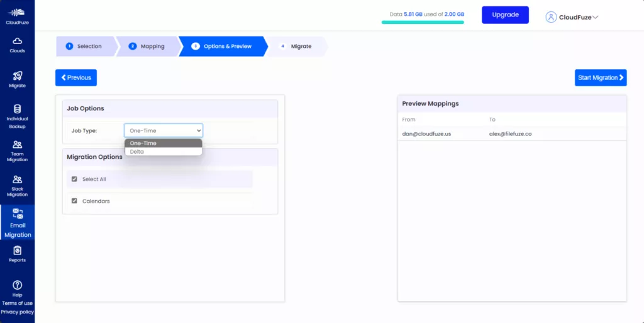Click the Start Migration button

[601, 77]
